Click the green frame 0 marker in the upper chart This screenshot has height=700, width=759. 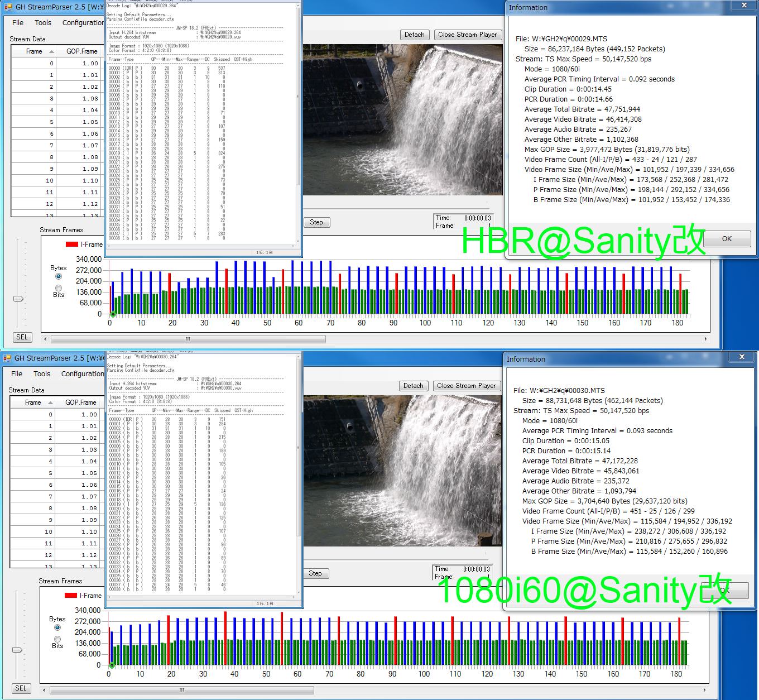[x=113, y=314]
